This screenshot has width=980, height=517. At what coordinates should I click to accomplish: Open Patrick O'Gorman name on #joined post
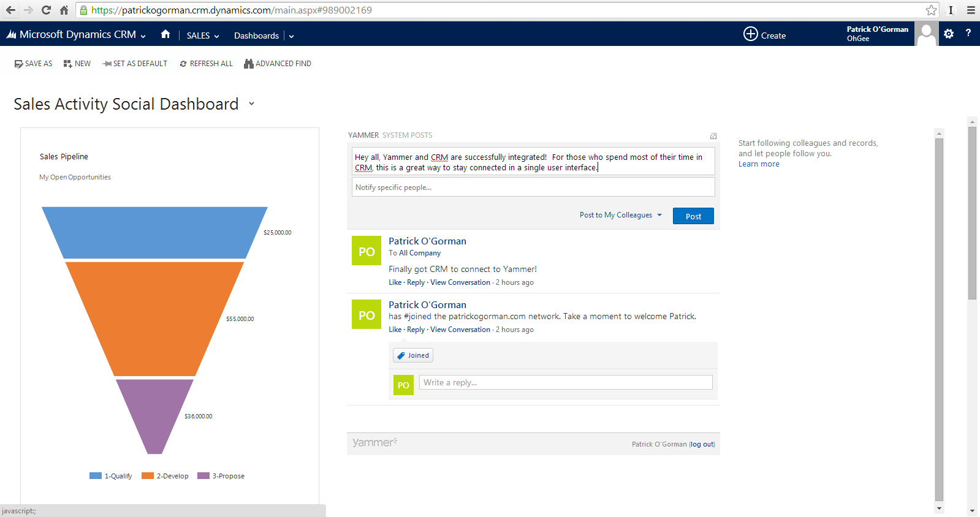(x=427, y=305)
